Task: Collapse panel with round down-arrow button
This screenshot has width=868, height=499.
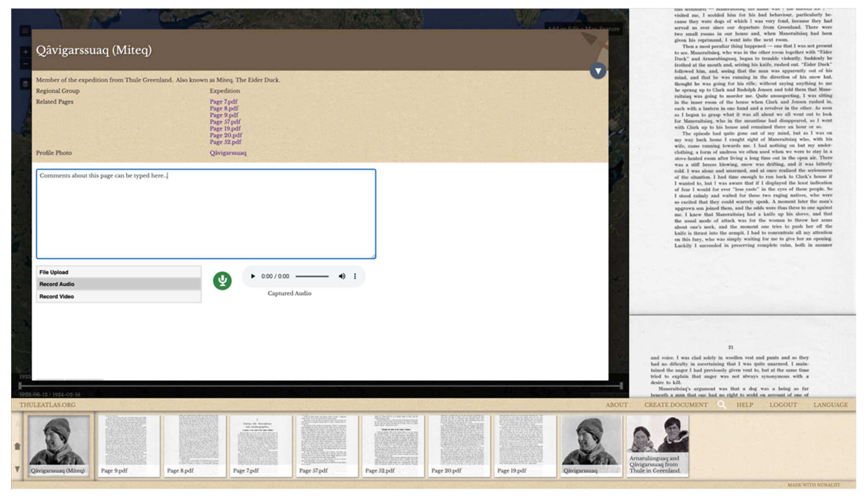Action: coord(598,71)
